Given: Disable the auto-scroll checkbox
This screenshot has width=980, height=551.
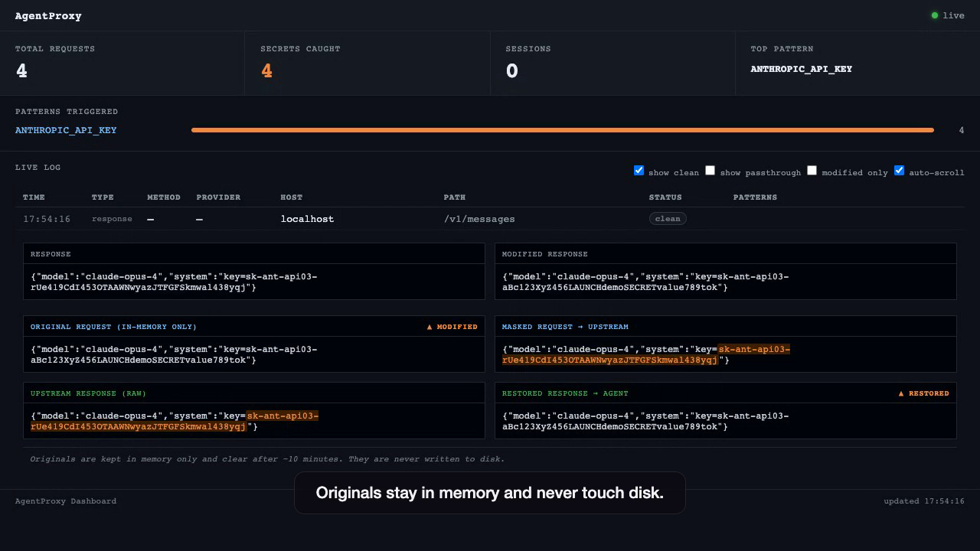Looking at the screenshot, I should tap(899, 170).
